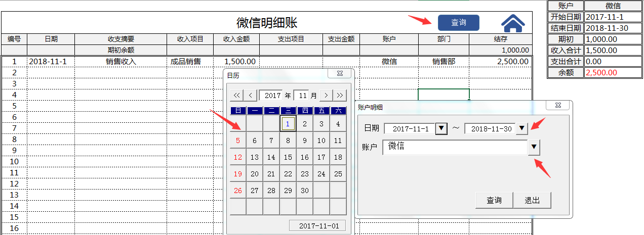Image resolution: width=644 pixels, height=235 pixels.
Task: Click the 收入合计 value 1,500.00
Action: pos(613,50)
